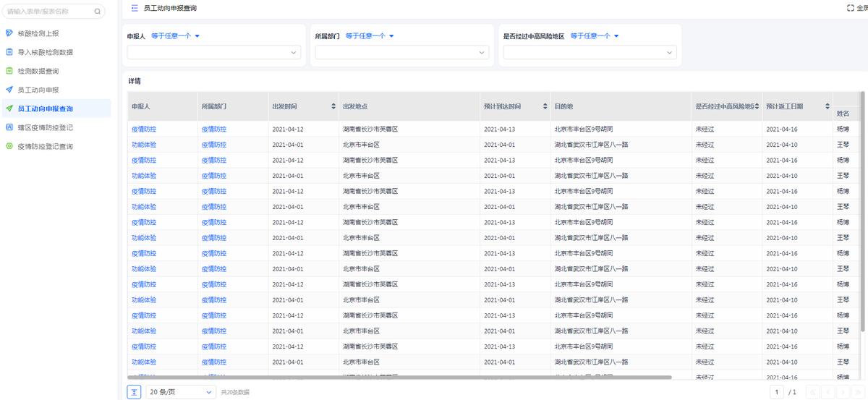Image resolution: width=868 pixels, height=400 pixels.
Task: Toggle the sidebar with the hamburger icon
Action: (135, 8)
